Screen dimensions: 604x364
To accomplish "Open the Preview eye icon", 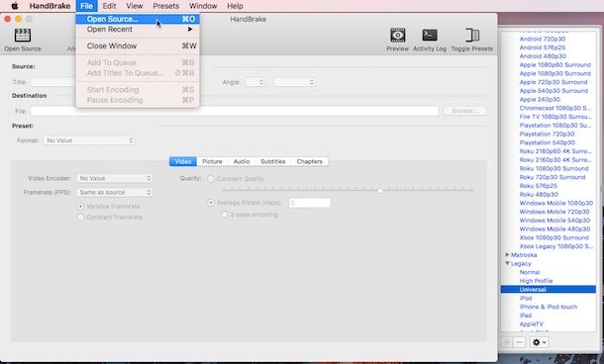I will (397, 35).
